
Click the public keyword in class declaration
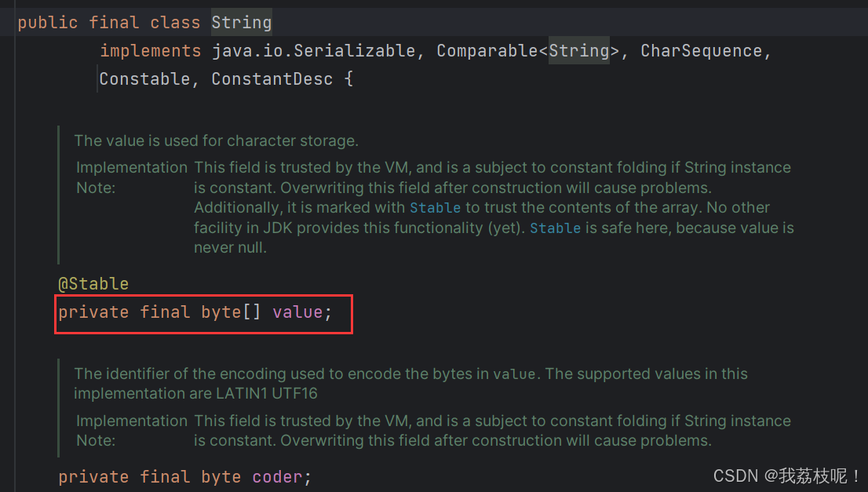(48, 23)
